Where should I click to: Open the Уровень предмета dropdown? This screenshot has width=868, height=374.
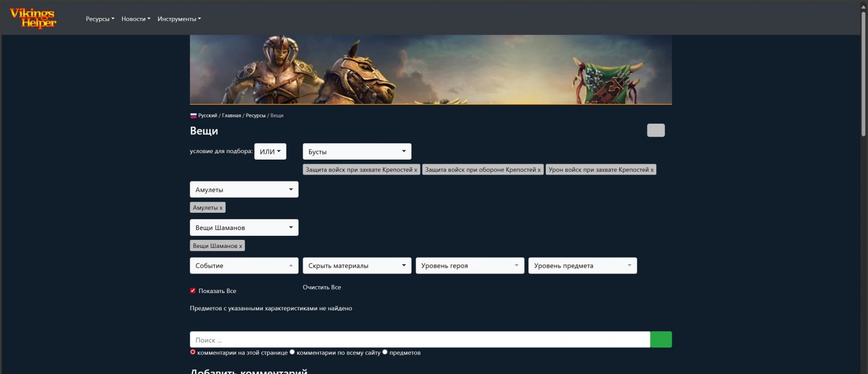coord(583,265)
